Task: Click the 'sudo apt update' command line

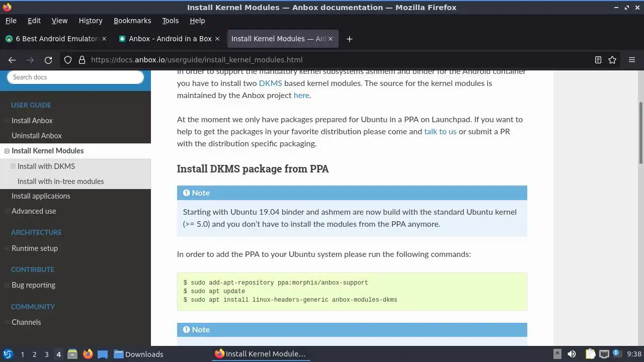Action: tap(214, 291)
